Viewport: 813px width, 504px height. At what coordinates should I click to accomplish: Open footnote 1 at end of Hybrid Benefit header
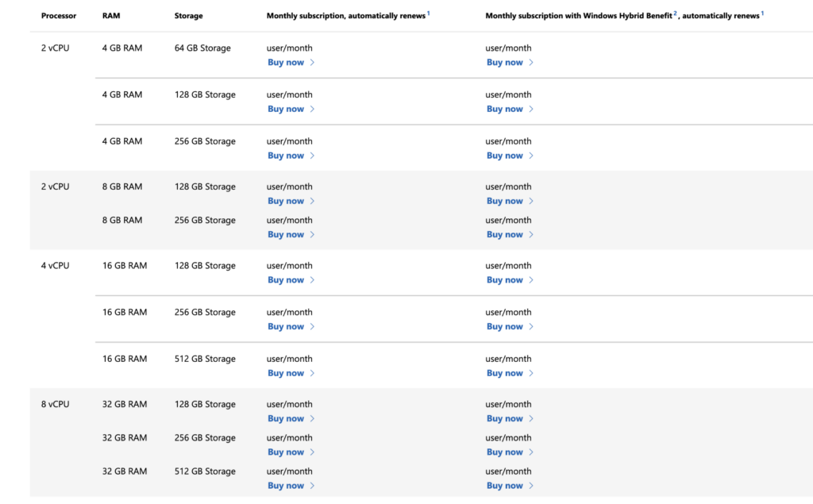[x=763, y=13]
